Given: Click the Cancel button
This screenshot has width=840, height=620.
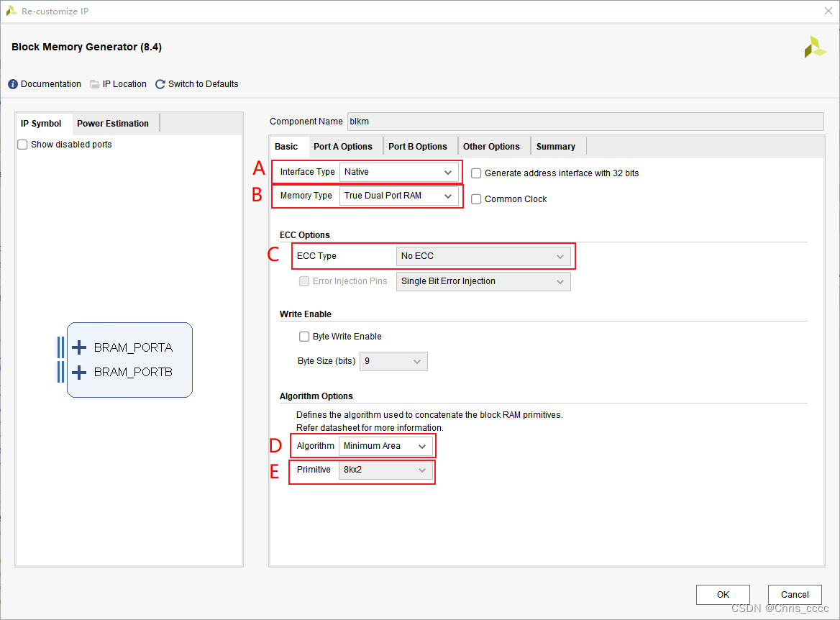Looking at the screenshot, I should coord(795,595).
